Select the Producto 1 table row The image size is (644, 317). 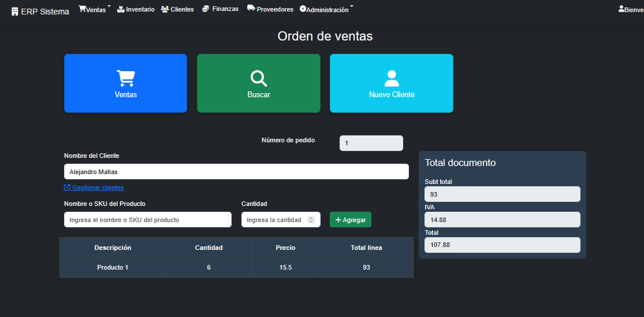tap(236, 267)
